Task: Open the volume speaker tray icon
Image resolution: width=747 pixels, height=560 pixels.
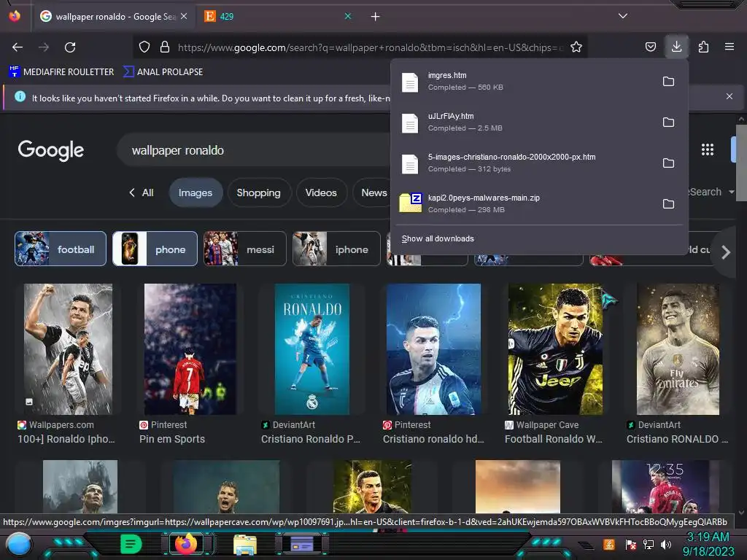Action: (666, 544)
